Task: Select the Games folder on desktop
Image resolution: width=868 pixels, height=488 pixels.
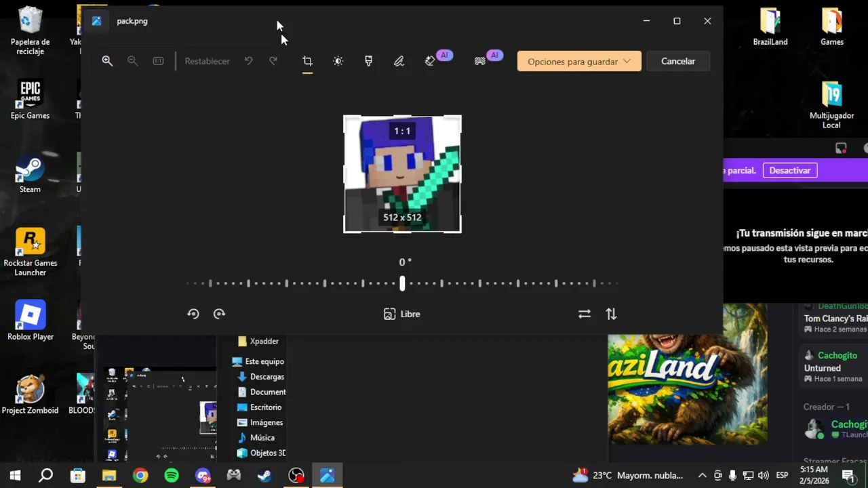Action: pyautogui.click(x=832, y=27)
